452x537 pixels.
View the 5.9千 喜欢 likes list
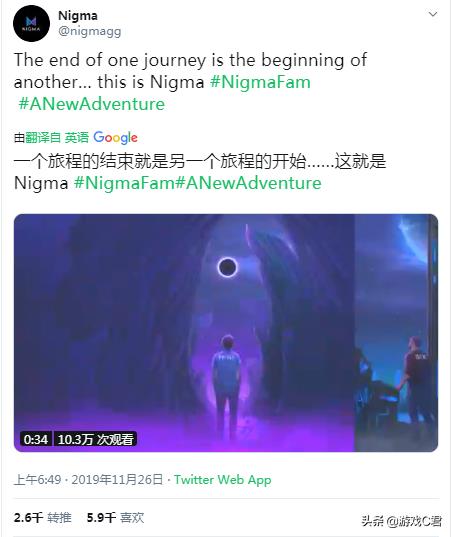(x=115, y=517)
